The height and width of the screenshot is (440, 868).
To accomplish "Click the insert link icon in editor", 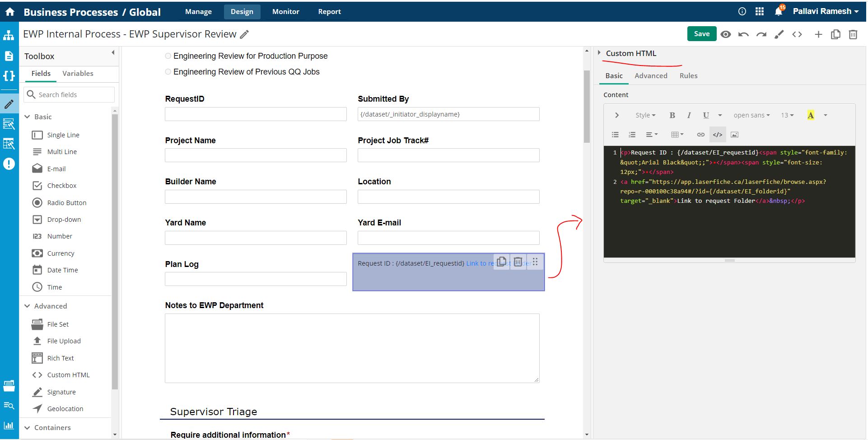I will tap(700, 135).
